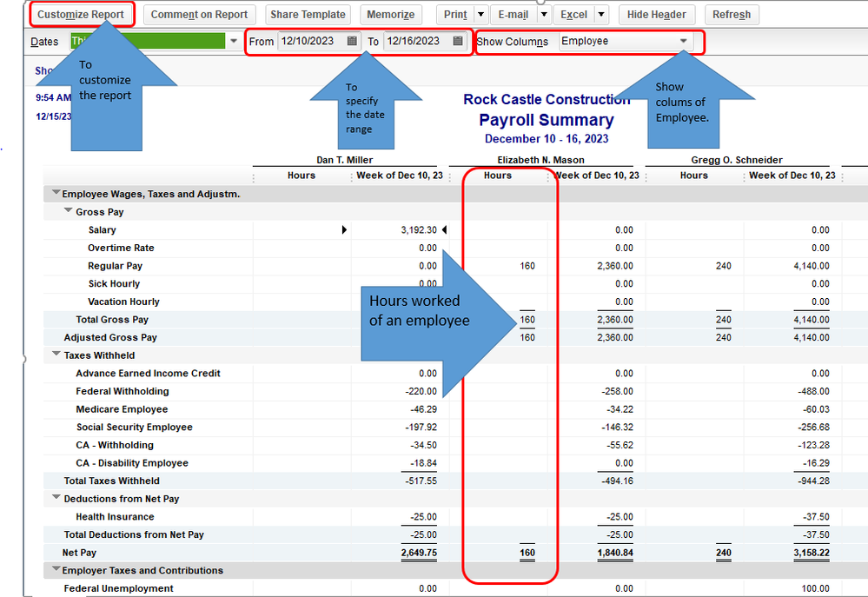Open the Show Columns Employee dropdown
The image size is (868, 597).
tap(684, 41)
